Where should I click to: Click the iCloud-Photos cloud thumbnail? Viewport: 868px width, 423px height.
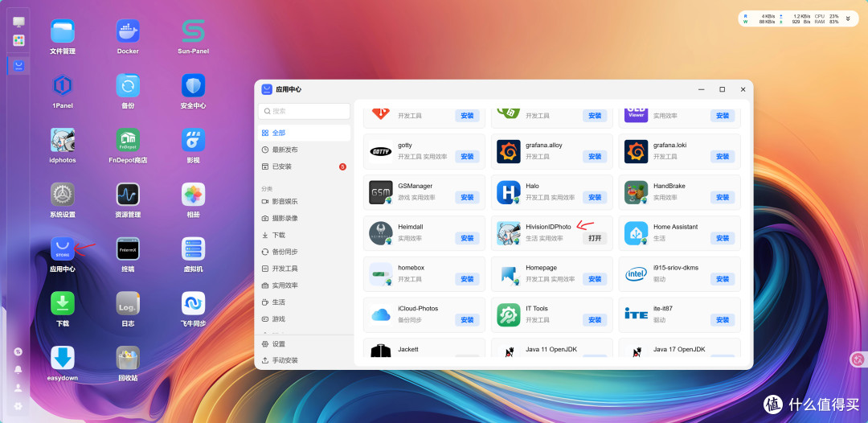click(381, 315)
